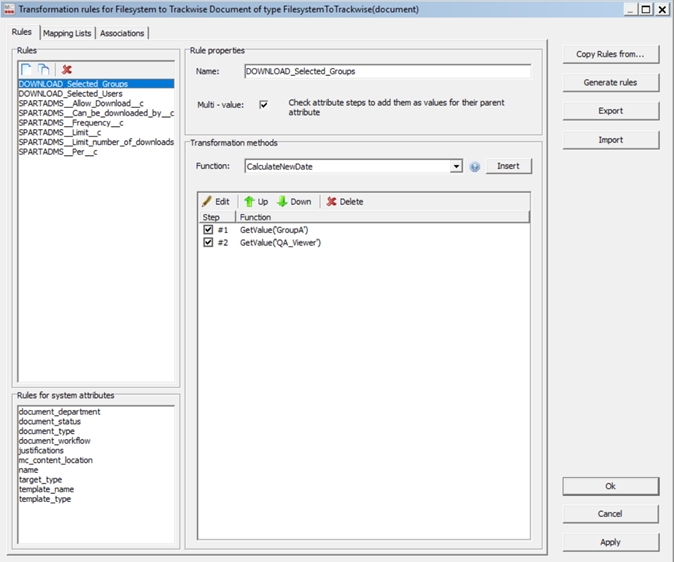Screen dimensions: 674x562
Task: Insert the selected function
Action: tap(509, 166)
